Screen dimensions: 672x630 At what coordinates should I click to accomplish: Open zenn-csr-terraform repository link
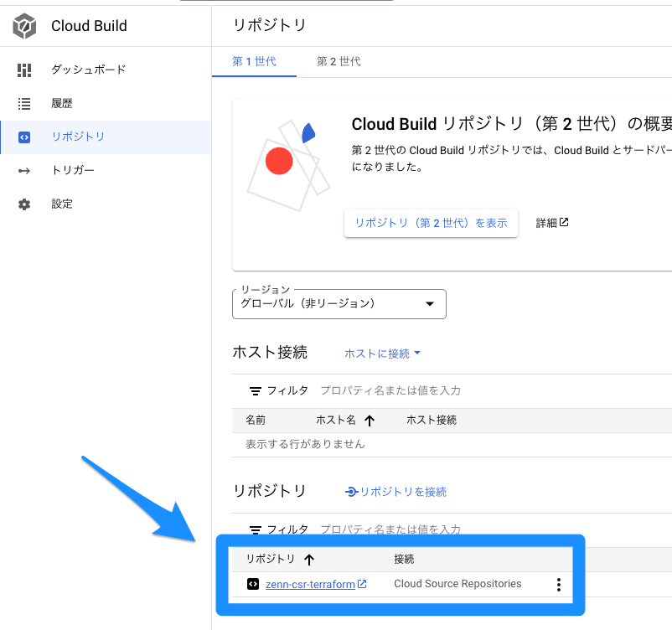click(x=310, y=584)
